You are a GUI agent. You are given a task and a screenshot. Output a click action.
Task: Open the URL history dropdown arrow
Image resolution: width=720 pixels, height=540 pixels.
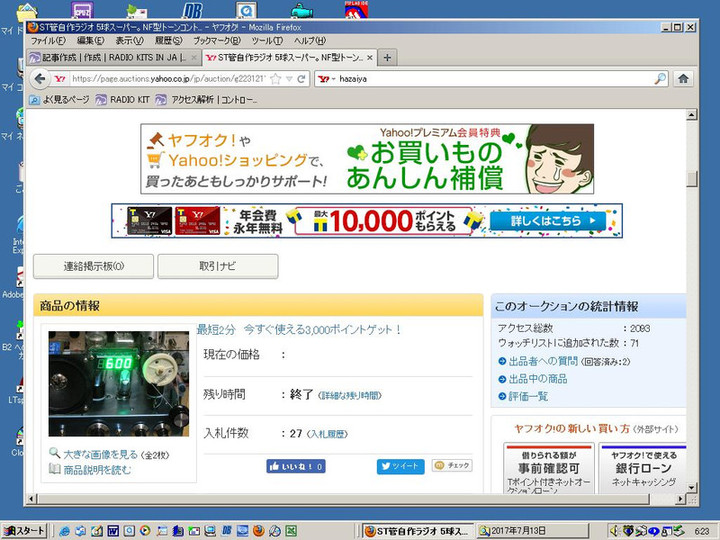tap(289, 78)
